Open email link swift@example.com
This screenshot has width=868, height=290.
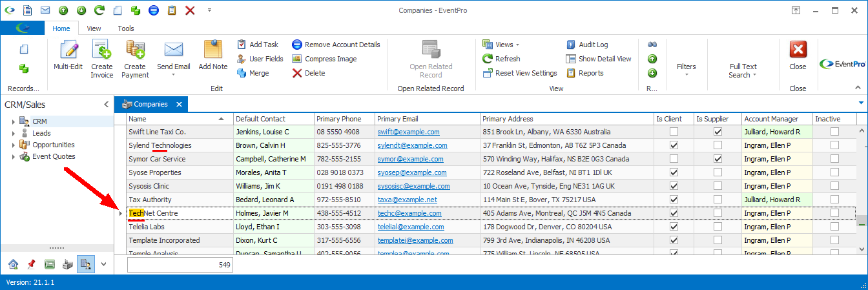408,132
